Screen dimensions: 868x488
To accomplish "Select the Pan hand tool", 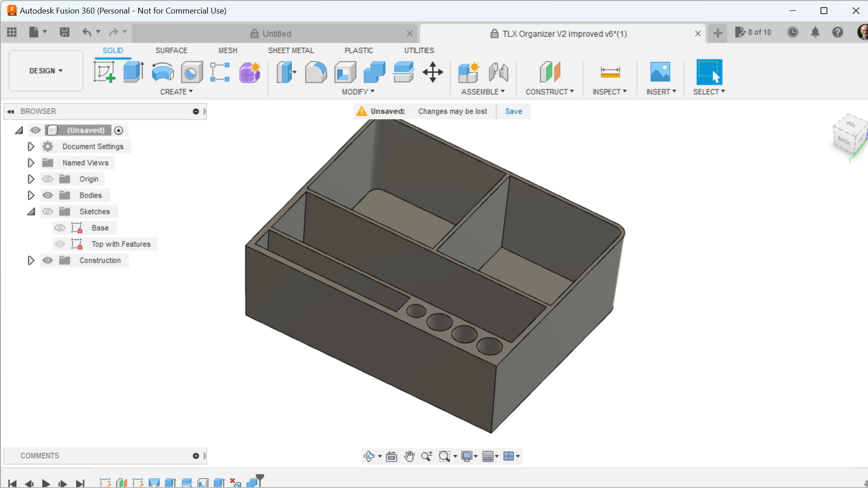I will click(x=409, y=456).
